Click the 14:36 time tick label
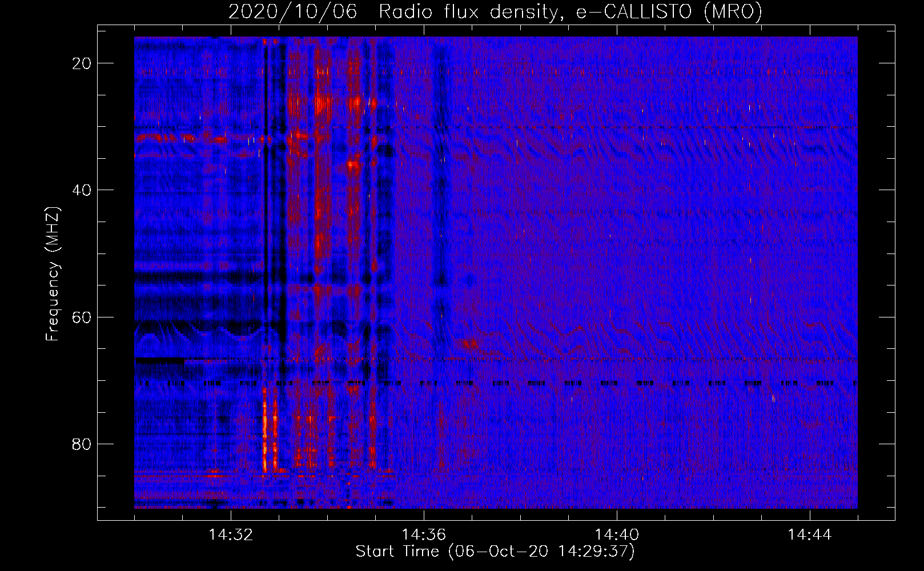Viewport: 924px width, 571px height. click(424, 535)
